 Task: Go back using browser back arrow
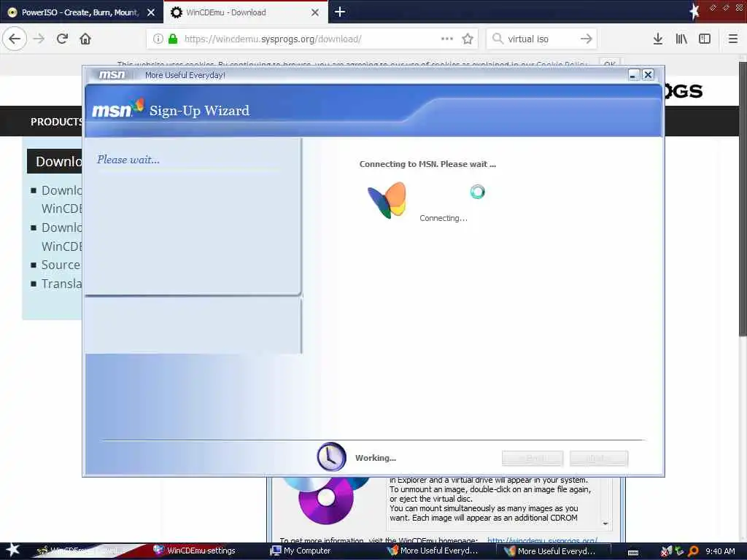(15, 39)
